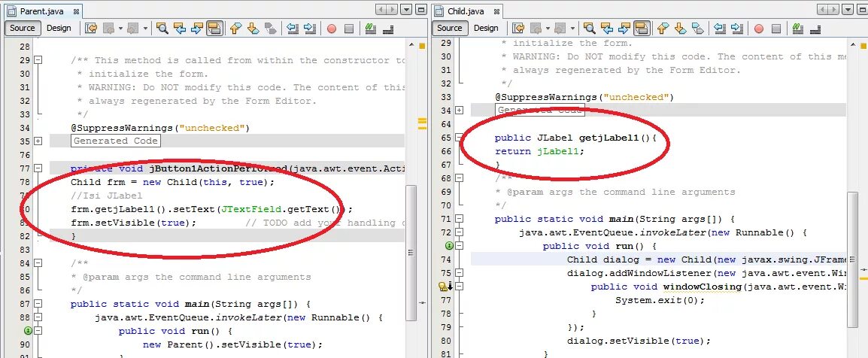Screen dimensions: 868x358
Task: Click Find Selection magnifier in Child.java toolbar
Action: pyautogui.click(x=590, y=29)
